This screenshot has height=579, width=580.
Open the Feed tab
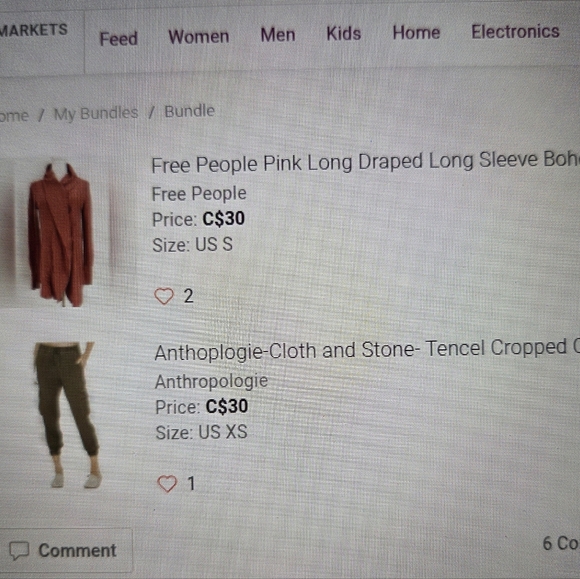(118, 38)
